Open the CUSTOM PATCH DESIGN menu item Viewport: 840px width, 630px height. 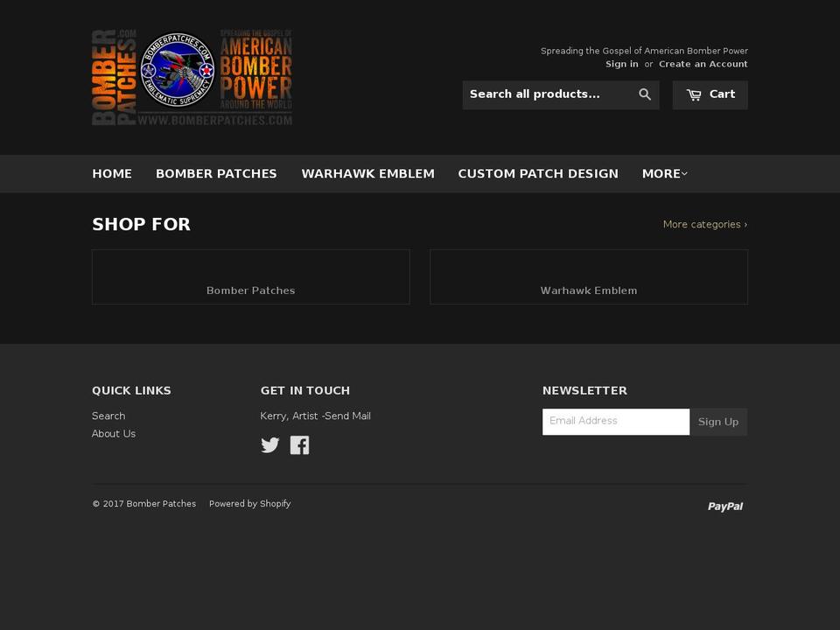pos(537,173)
